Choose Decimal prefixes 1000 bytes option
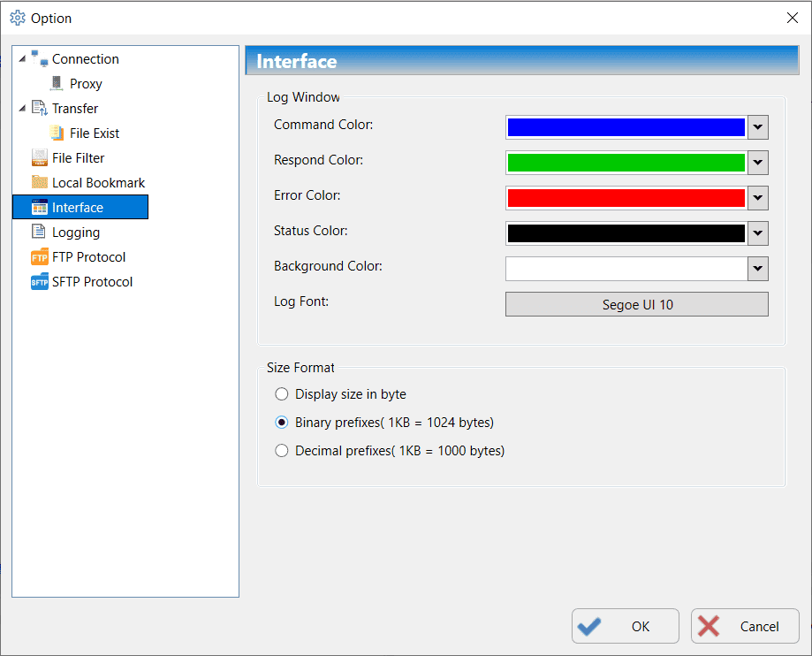 tap(282, 451)
